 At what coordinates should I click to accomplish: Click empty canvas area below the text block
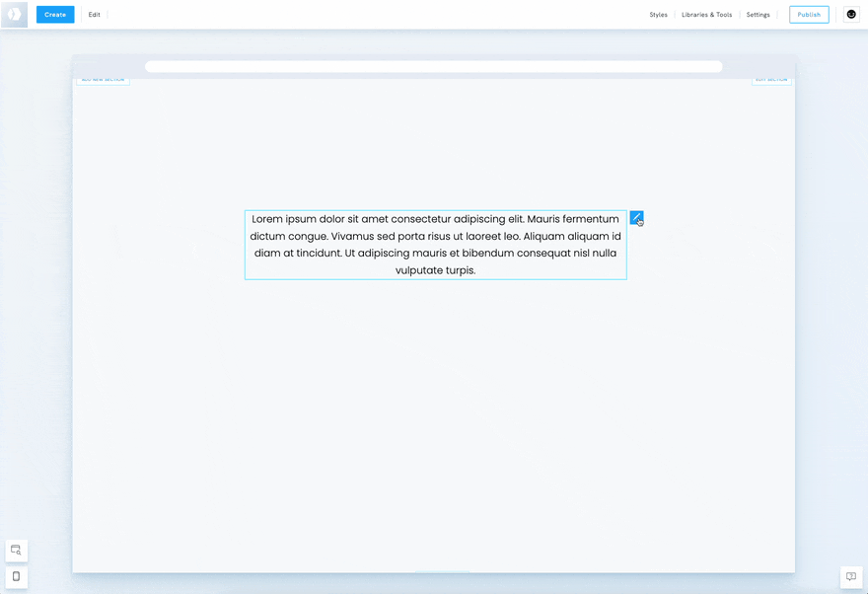pyautogui.click(x=434, y=414)
